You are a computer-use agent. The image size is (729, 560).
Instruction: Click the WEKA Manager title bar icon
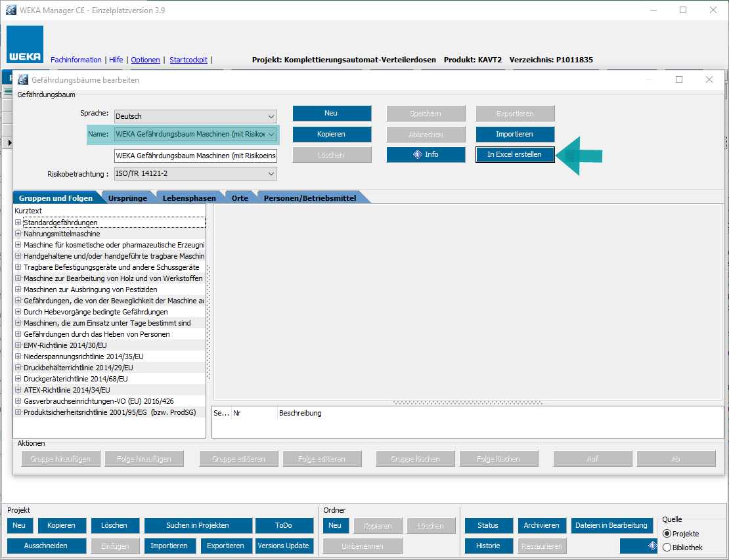(11, 10)
